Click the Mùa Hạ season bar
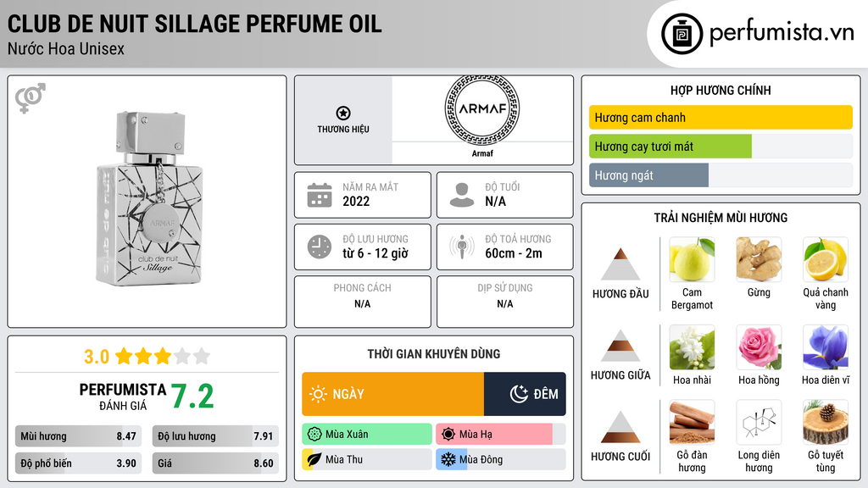 (x=500, y=435)
